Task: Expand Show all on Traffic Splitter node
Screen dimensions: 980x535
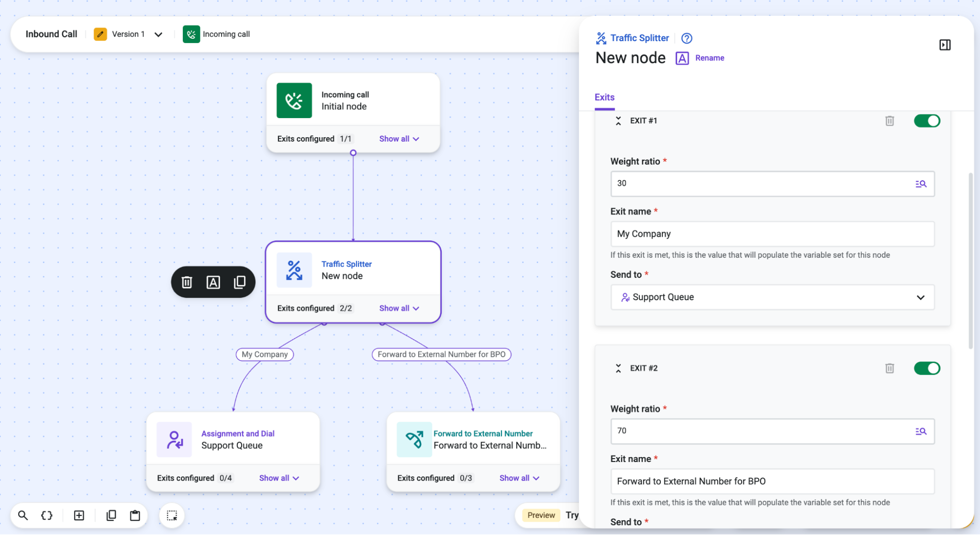Action: click(x=399, y=308)
